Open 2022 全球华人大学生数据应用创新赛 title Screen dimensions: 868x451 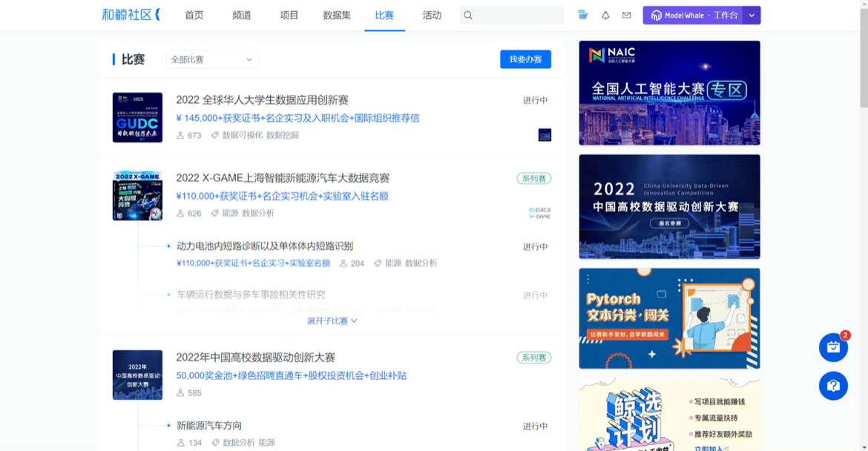coord(263,100)
